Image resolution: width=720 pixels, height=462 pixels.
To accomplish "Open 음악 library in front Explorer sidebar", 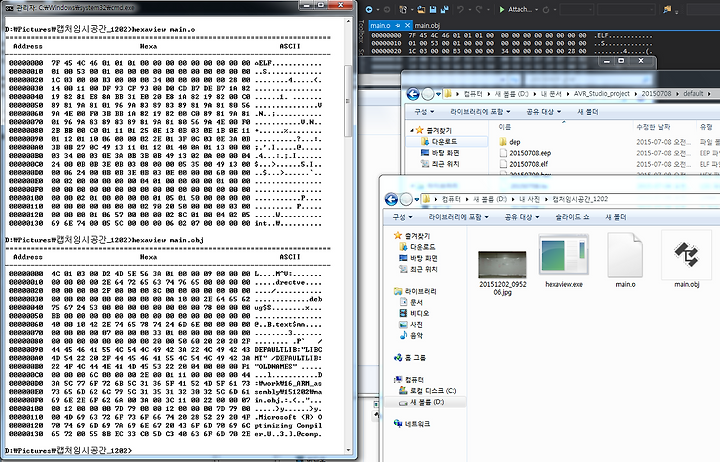I will click(x=412, y=335).
